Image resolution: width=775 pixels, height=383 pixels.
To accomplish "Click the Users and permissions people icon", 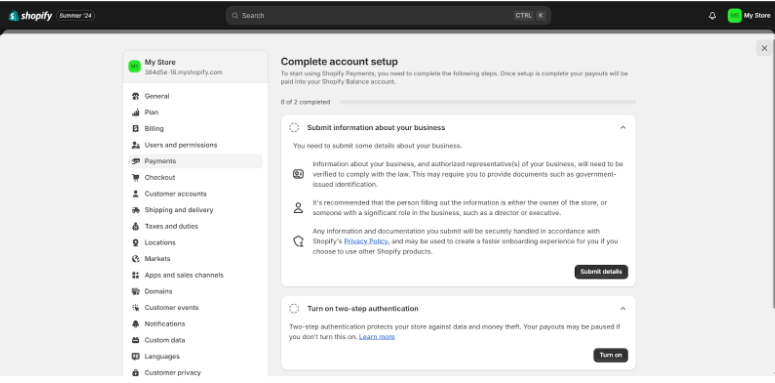I will point(135,145).
